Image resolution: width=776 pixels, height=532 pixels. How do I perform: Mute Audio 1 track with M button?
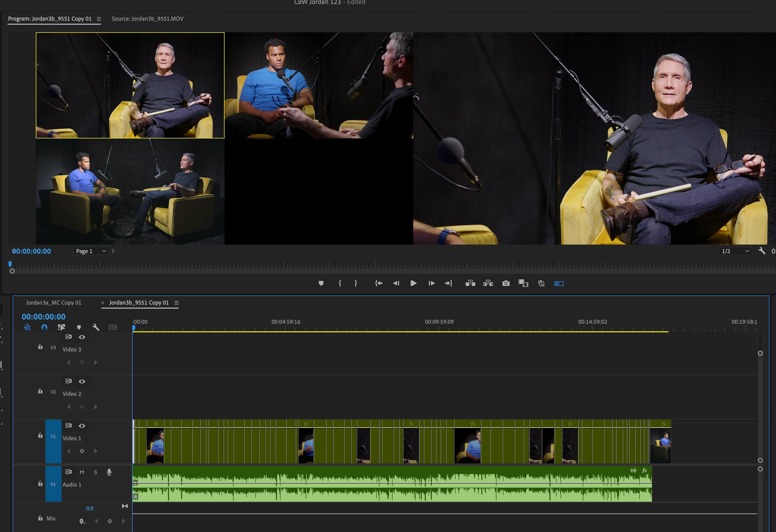82,472
